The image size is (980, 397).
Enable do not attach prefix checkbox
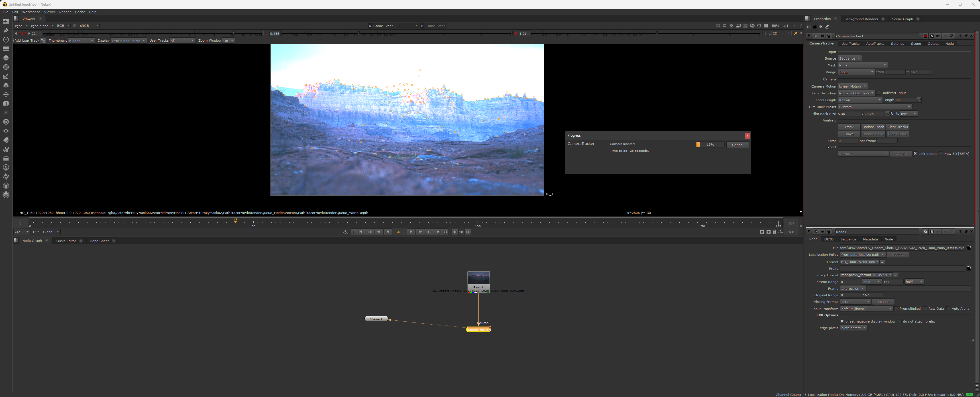coord(900,321)
